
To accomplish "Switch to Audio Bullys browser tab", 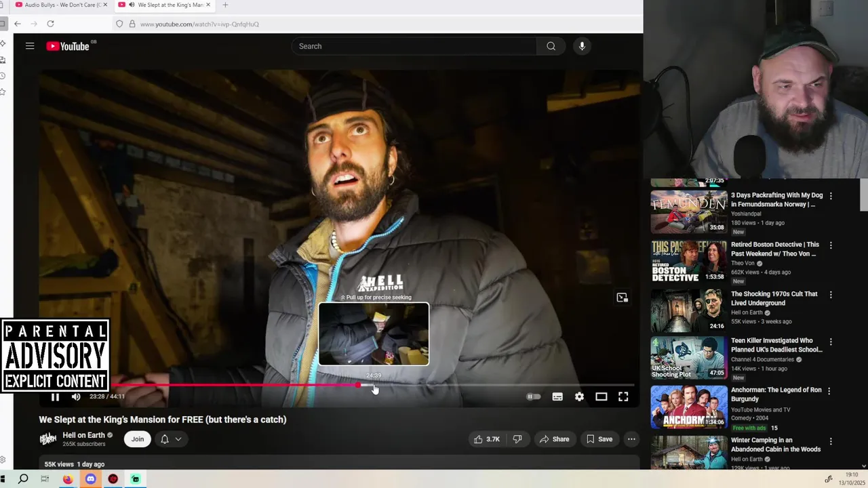I will point(61,5).
